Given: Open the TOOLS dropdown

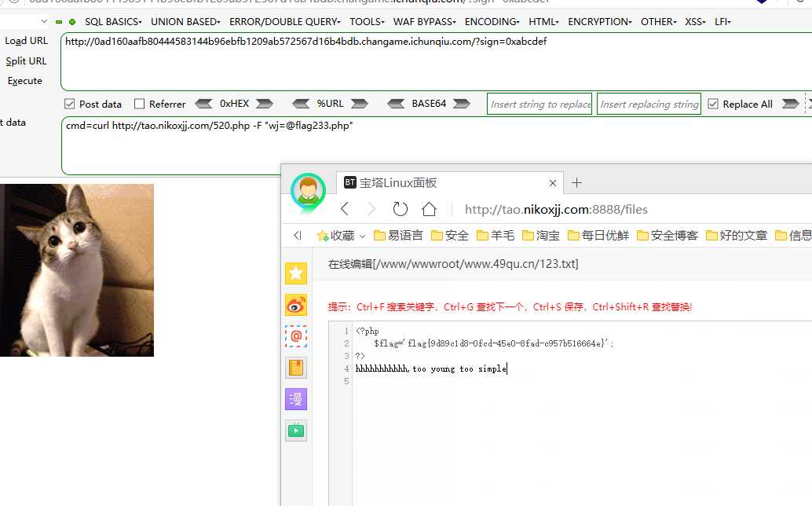Looking at the screenshot, I should point(367,22).
